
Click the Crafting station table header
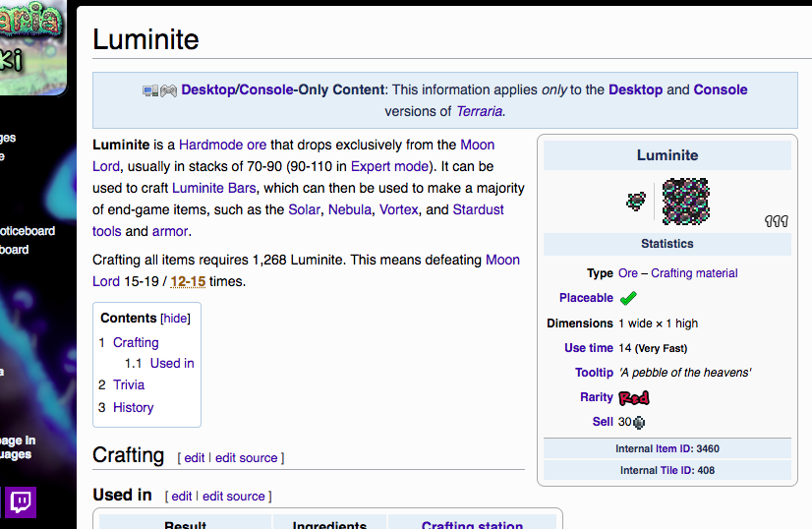[472, 524]
